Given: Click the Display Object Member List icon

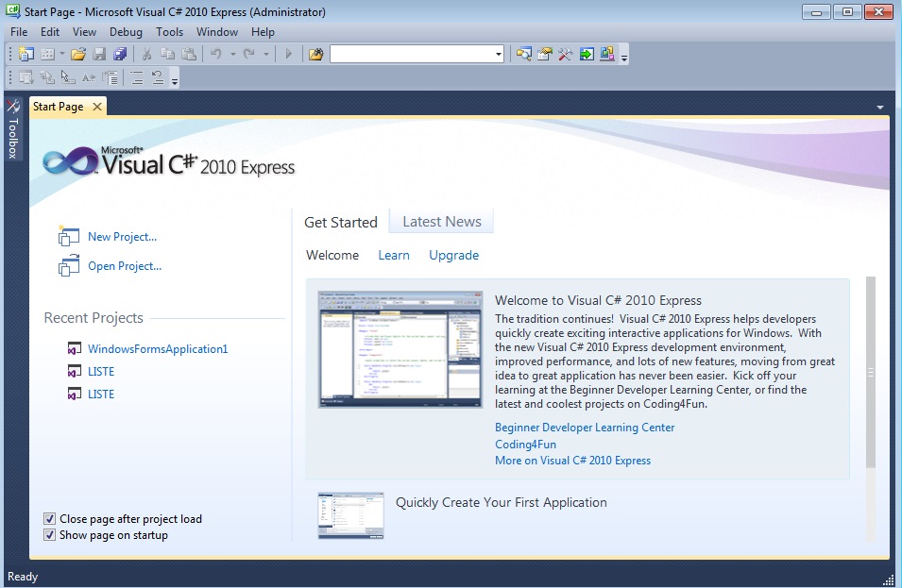Looking at the screenshot, I should pos(26,77).
